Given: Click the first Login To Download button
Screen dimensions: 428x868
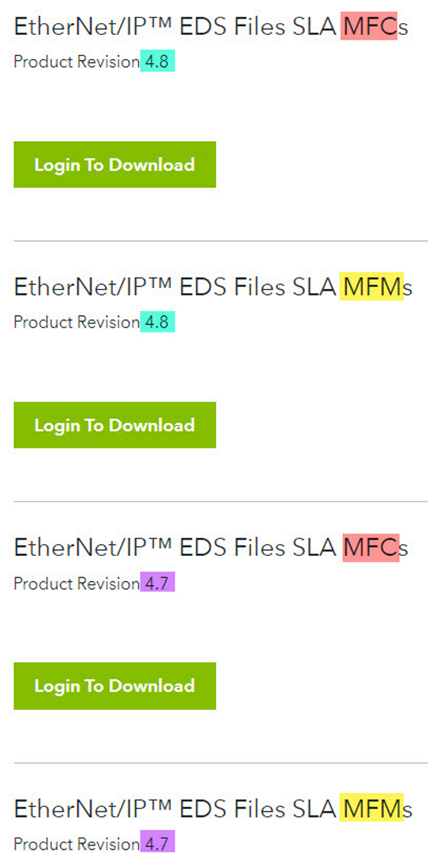Looking at the screenshot, I should click(114, 164).
